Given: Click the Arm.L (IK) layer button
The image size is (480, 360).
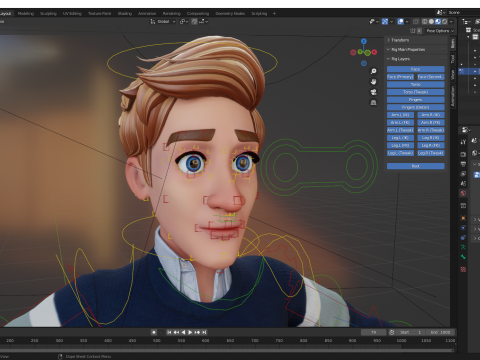Looking at the screenshot, I should (400, 115).
